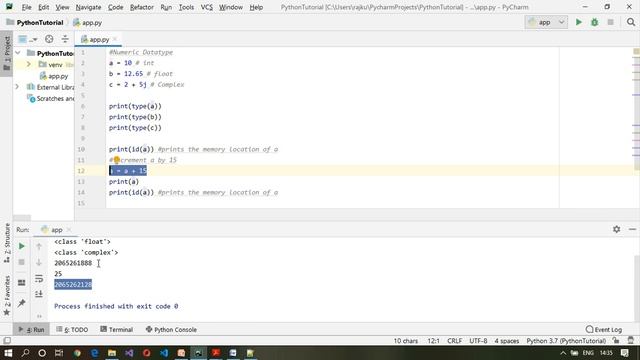Expand the venv folder

pyautogui.click(x=29, y=64)
